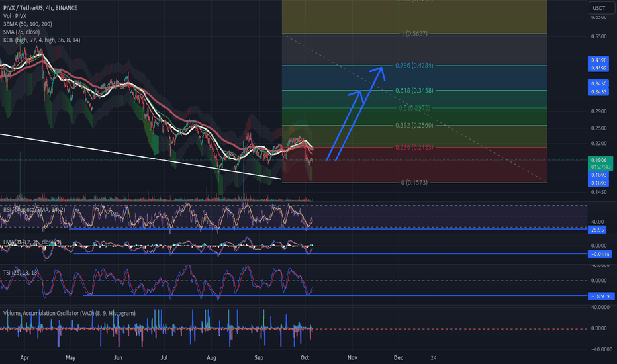Click the Aug label on time axis
The width and height of the screenshot is (617, 364).
(211, 357)
